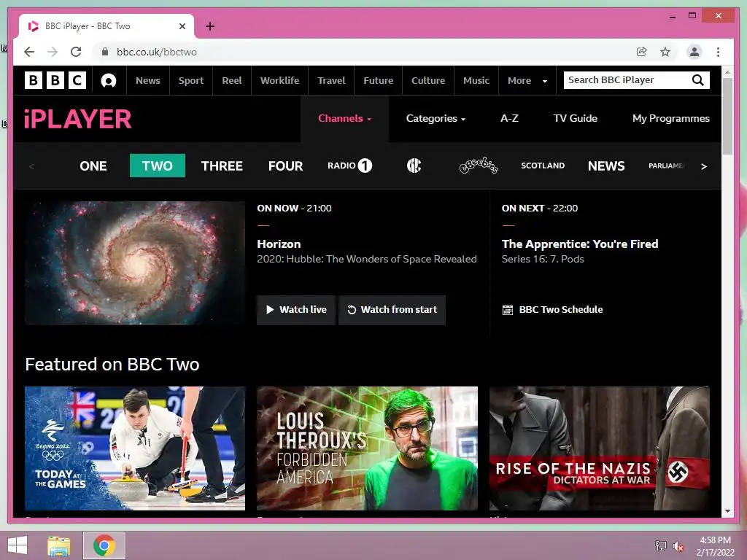Viewport: 747px width, 560px height.
Task: Open the Worklife link in BBC header
Action: [x=279, y=80]
